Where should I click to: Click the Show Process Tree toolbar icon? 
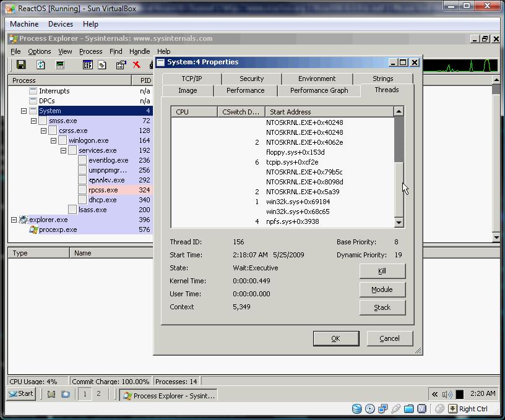[x=87, y=65]
